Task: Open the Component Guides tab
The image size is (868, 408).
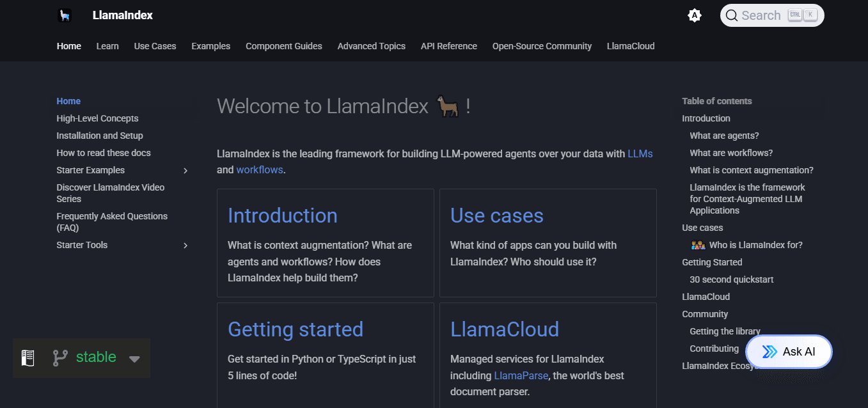Action: (284, 46)
